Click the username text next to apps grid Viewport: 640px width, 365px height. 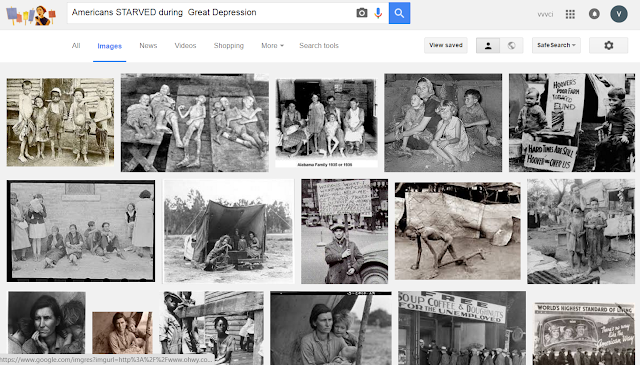click(545, 14)
